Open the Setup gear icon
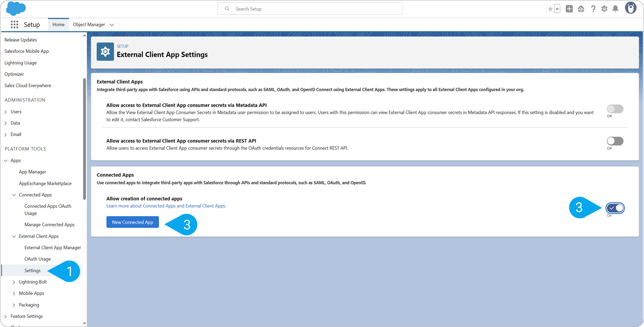This screenshot has height=327, width=644. click(604, 9)
